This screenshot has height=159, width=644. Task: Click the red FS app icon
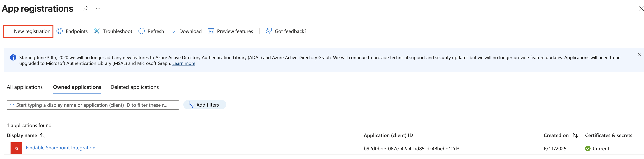point(16,148)
